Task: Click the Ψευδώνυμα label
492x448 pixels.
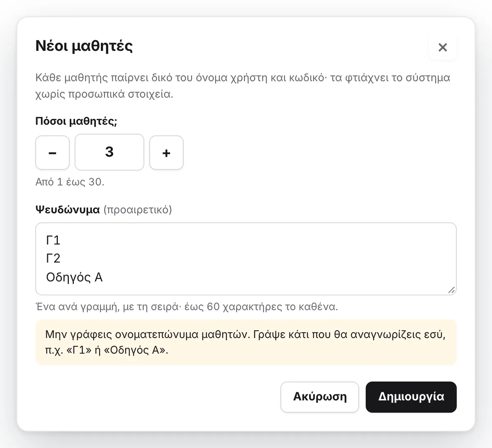Action: [68, 210]
